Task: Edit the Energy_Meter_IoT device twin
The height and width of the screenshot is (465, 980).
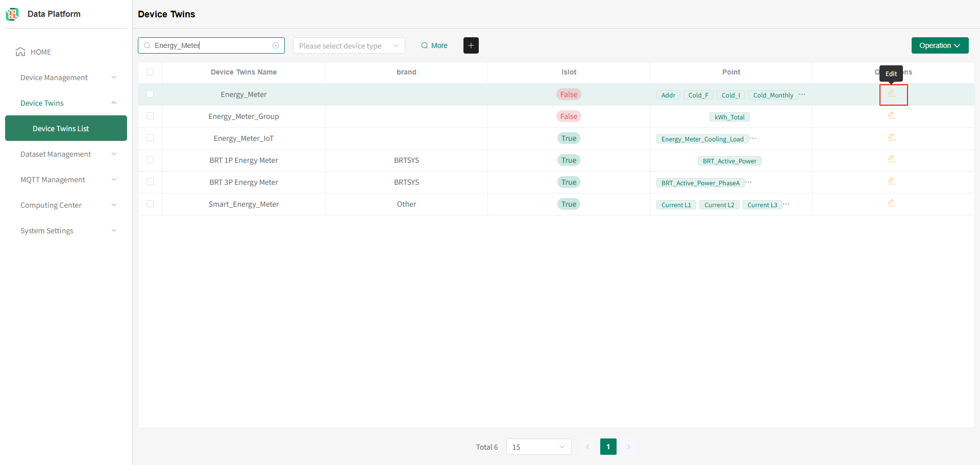Action: pos(891,137)
